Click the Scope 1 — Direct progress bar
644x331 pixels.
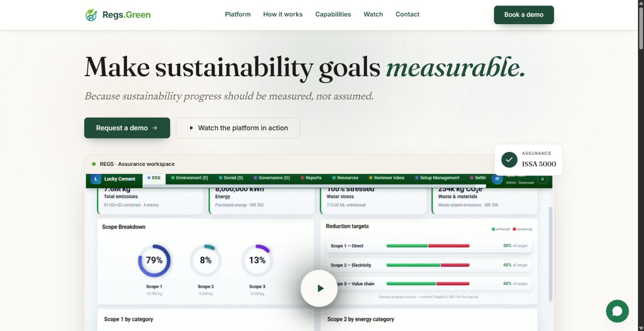[x=428, y=246]
